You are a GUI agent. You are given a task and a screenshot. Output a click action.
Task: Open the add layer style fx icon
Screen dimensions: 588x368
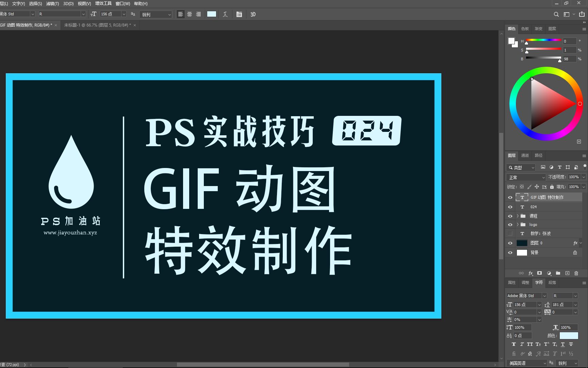pos(530,273)
